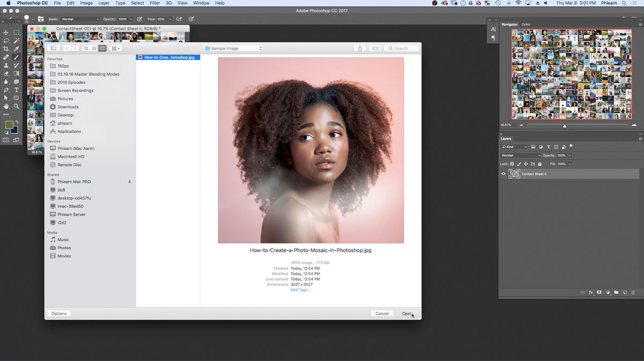Screen dimensions: 644x361
Task: Select the Clone Stamp tool
Action: click(6, 65)
